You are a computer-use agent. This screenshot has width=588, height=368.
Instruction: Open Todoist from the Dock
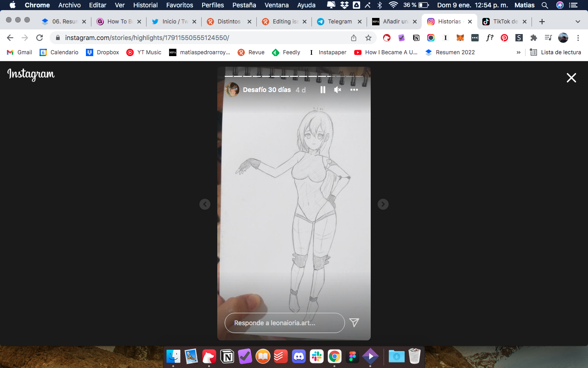point(281,356)
